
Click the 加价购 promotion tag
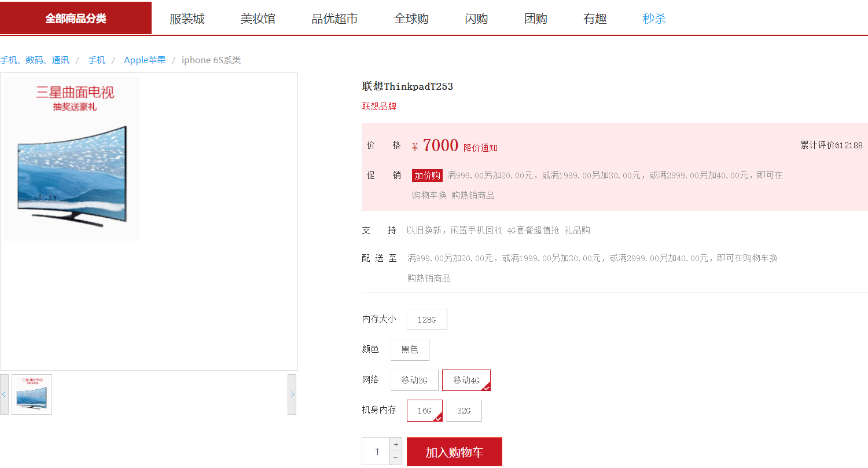point(427,175)
